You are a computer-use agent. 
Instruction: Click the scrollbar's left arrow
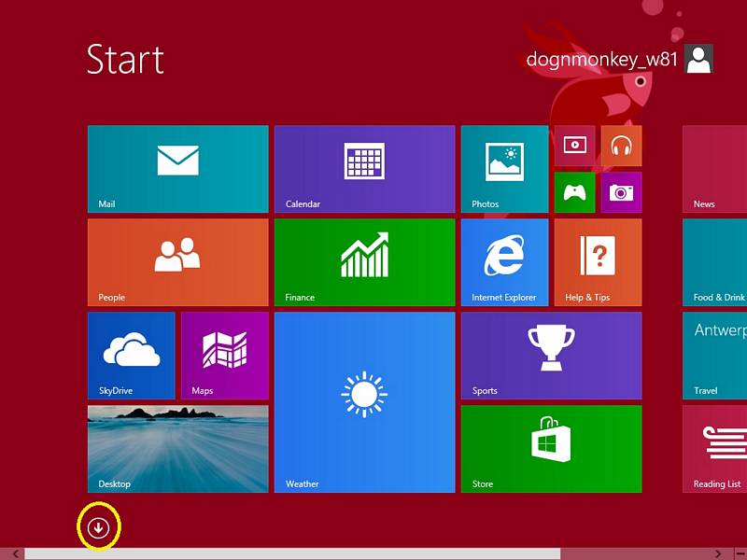tap(15, 553)
